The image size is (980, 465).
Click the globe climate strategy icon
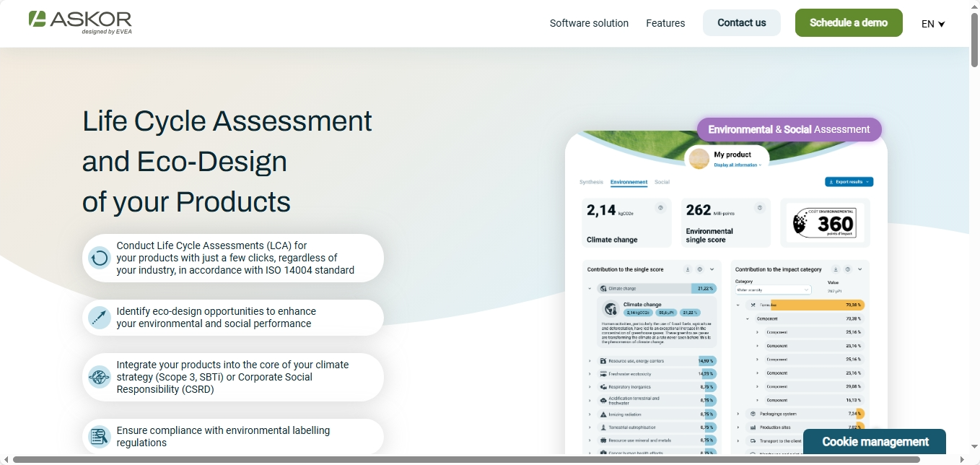tap(99, 376)
